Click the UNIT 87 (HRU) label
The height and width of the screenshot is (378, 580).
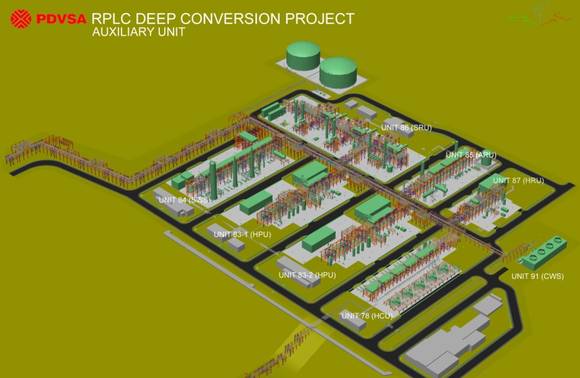519,180
